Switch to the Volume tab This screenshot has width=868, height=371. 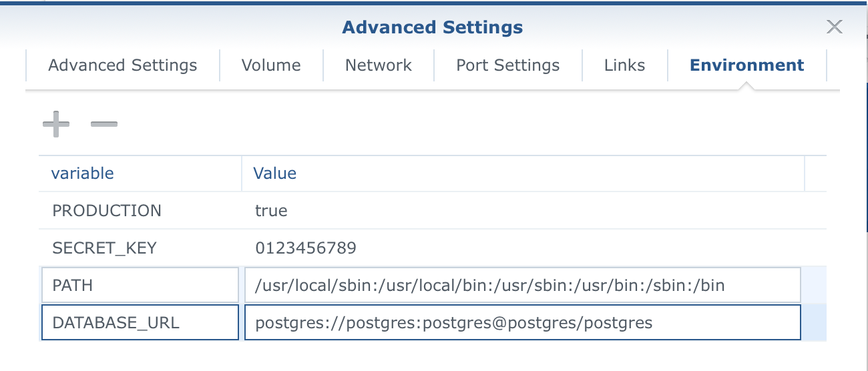271,65
